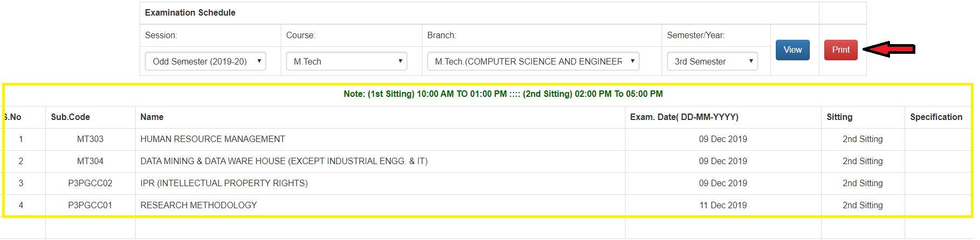
Task: Click the DATA MINING & DATA WARE HOUSE row
Action: click(x=283, y=161)
